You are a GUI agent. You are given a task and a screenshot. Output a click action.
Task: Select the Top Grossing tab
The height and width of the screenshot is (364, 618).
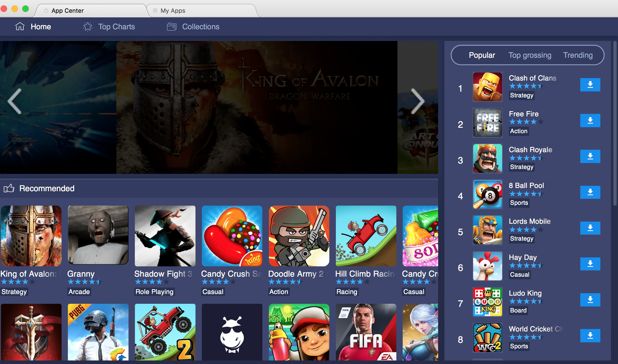530,55
